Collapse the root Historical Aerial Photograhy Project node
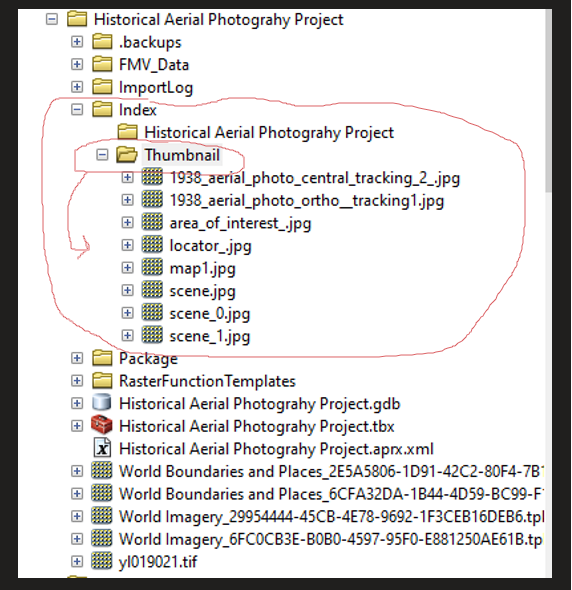572x590 pixels. [x=52, y=19]
